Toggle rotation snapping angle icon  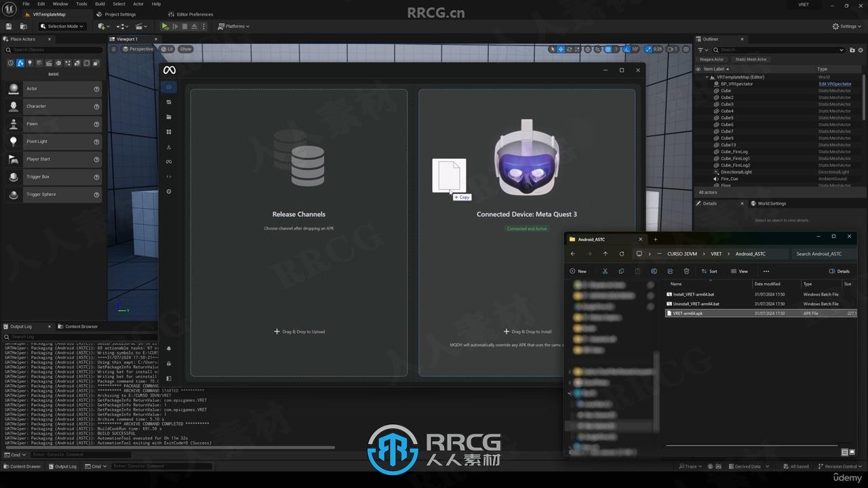click(x=627, y=49)
